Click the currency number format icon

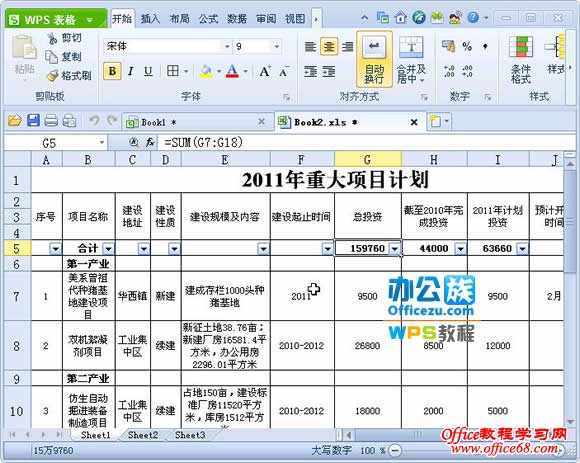click(x=448, y=47)
